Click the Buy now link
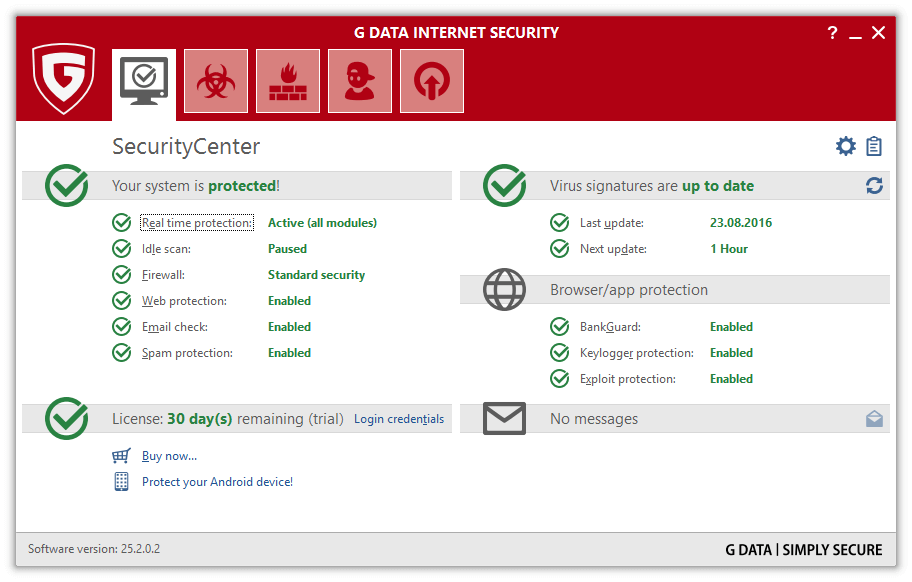 (x=169, y=456)
